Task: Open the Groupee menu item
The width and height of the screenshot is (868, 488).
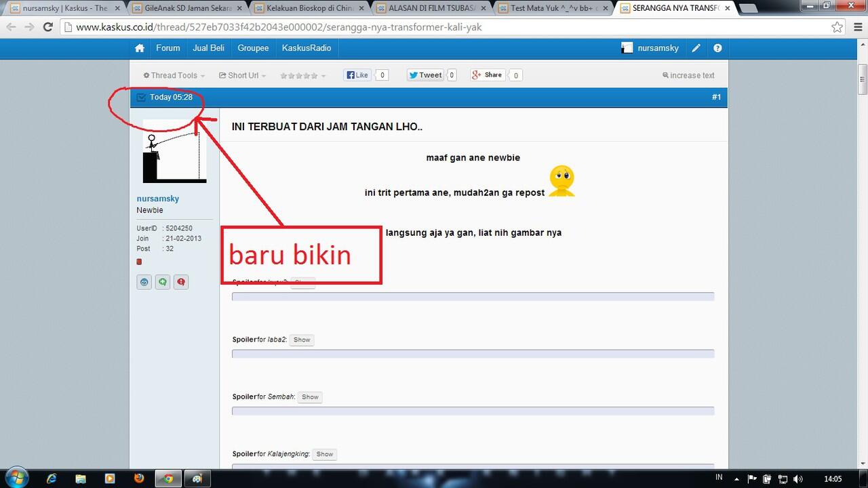Action: (x=253, y=48)
